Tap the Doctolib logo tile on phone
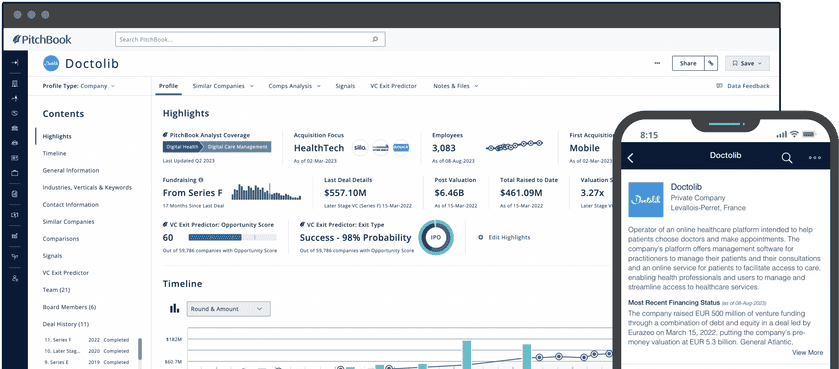Viewport: 839px width, 369px height. (646, 199)
